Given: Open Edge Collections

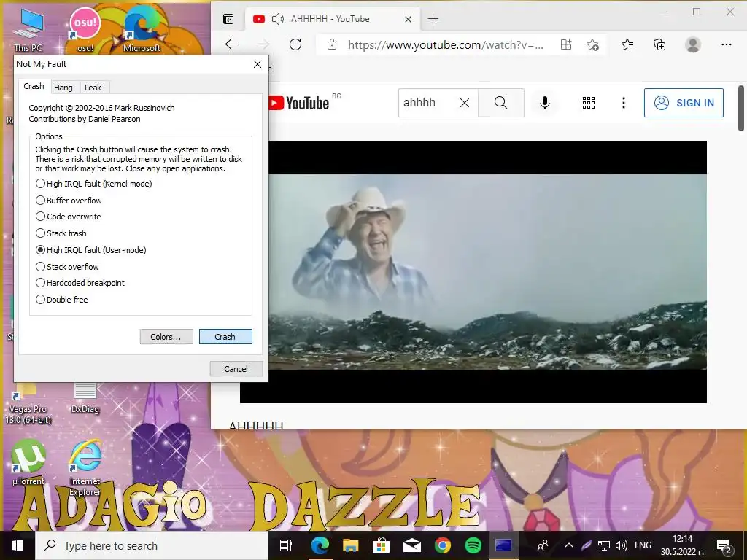Looking at the screenshot, I should [659, 44].
